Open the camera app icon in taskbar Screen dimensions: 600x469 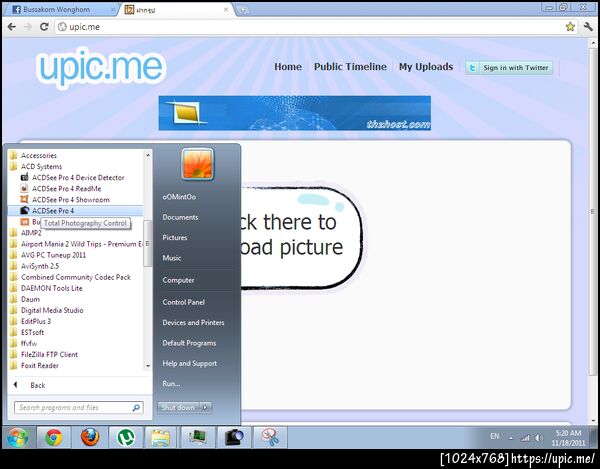(x=234, y=437)
